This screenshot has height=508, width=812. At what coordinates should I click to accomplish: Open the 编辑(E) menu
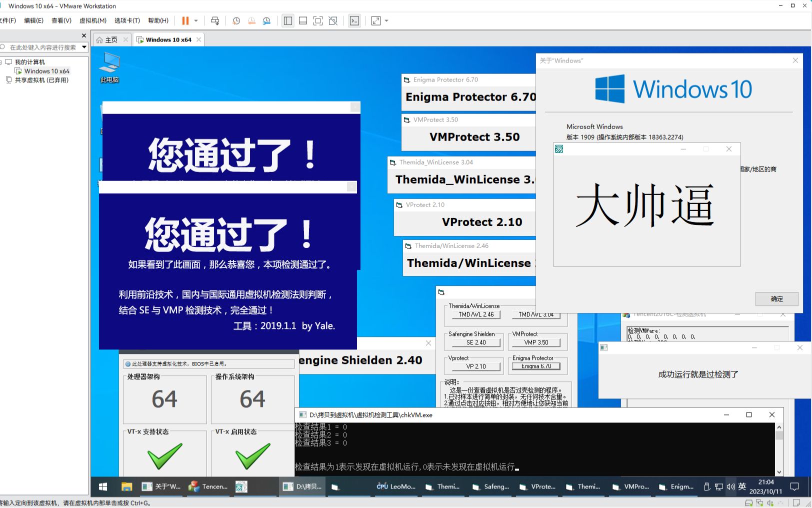[x=33, y=21]
